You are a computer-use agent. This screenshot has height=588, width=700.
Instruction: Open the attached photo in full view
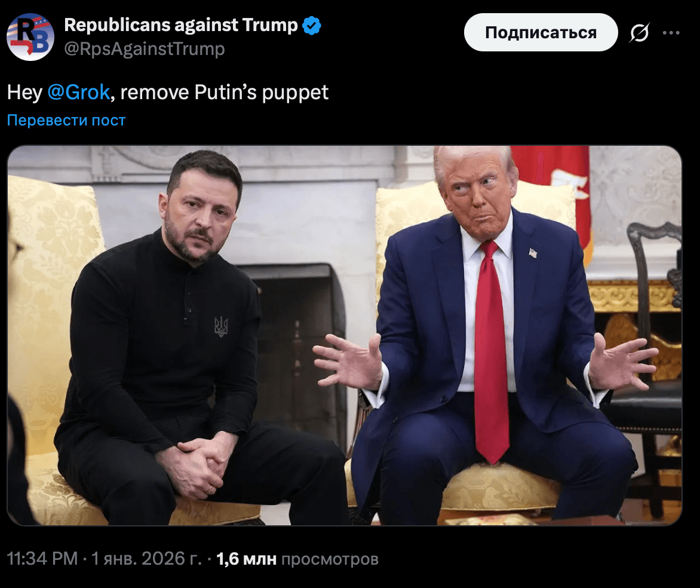[x=344, y=335]
